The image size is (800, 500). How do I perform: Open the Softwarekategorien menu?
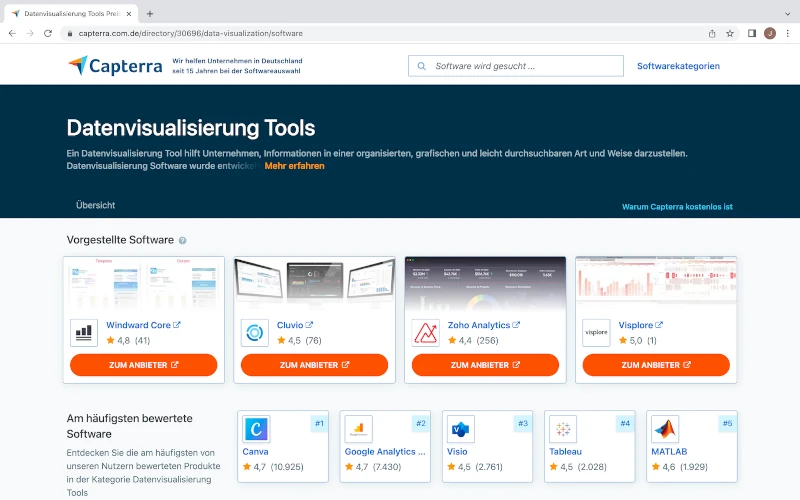678,66
